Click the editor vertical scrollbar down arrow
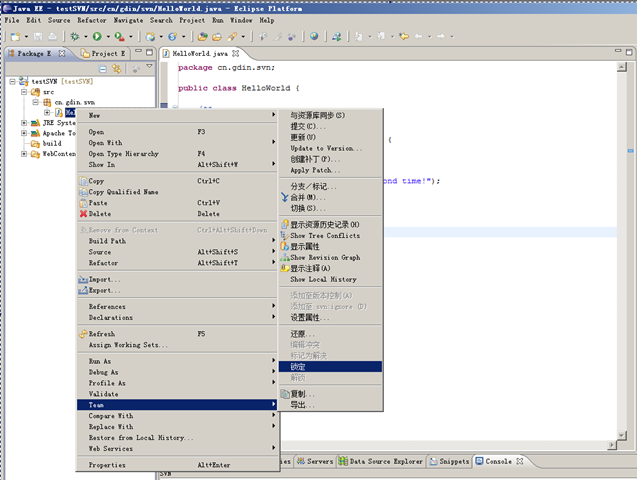 [x=622, y=435]
